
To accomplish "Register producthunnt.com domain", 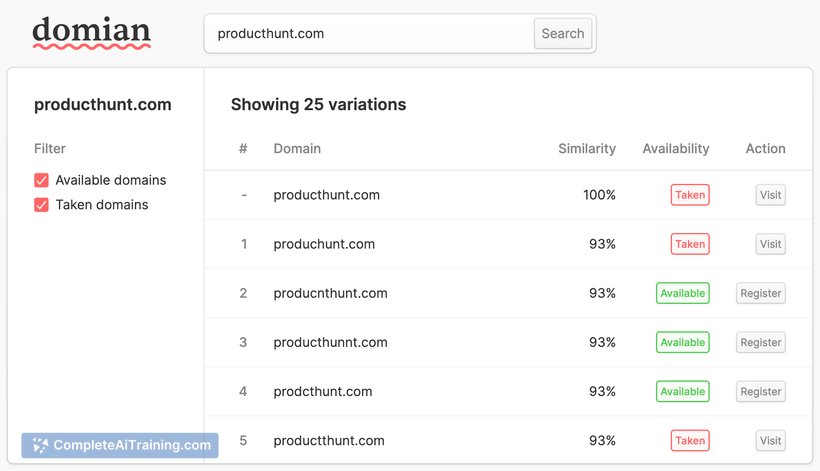I will click(760, 342).
